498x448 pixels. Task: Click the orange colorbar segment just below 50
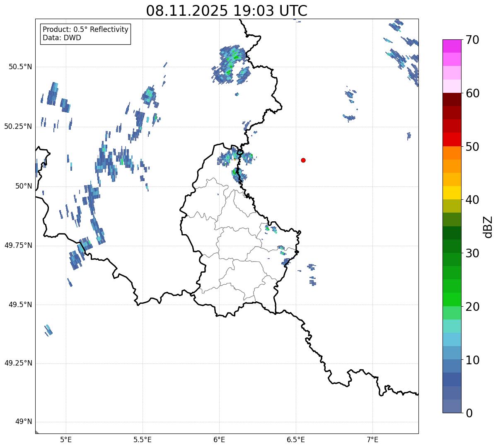pos(452,153)
